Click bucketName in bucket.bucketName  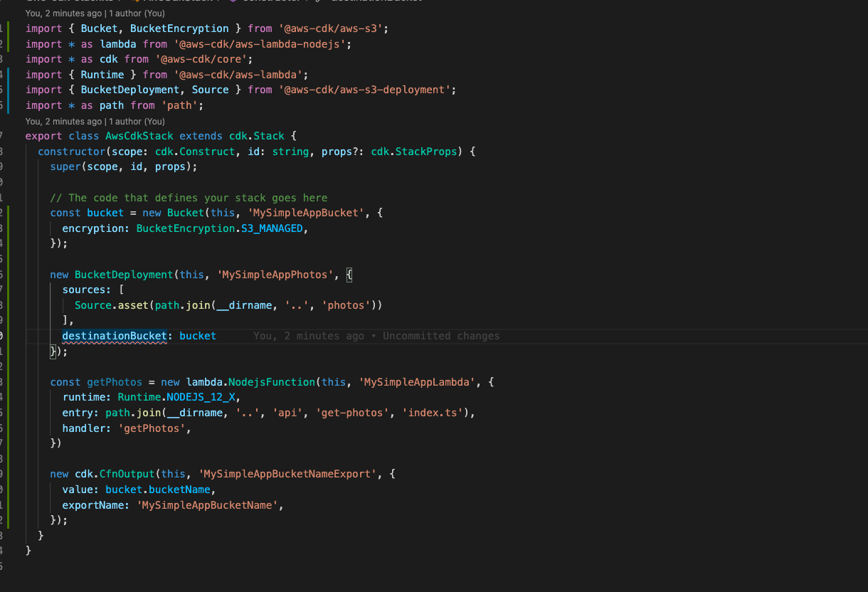point(179,490)
